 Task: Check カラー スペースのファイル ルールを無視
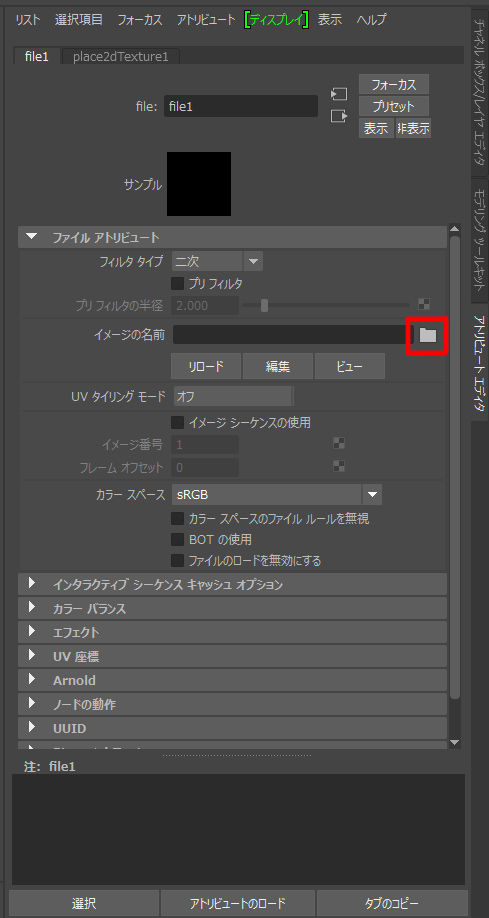[177, 519]
